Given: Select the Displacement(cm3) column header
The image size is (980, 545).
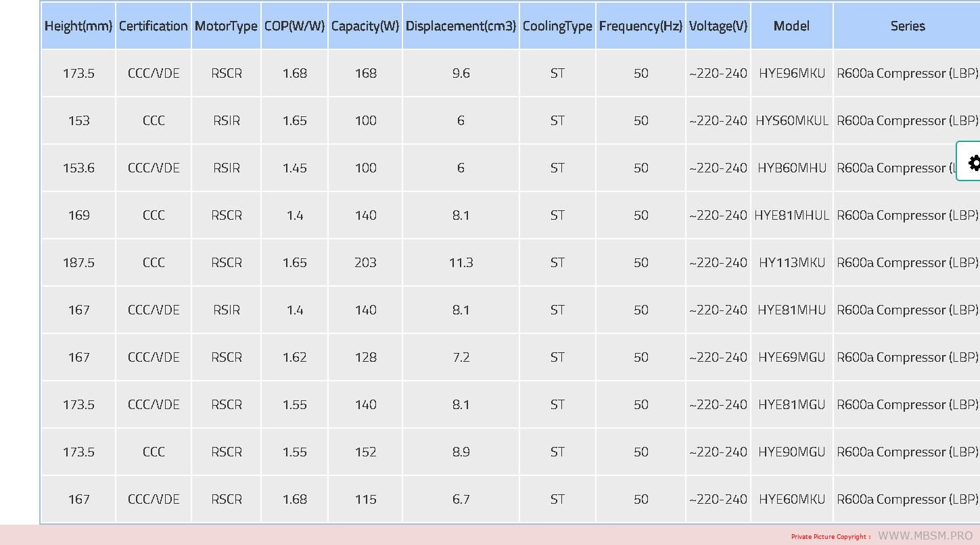Looking at the screenshot, I should 461,26.
